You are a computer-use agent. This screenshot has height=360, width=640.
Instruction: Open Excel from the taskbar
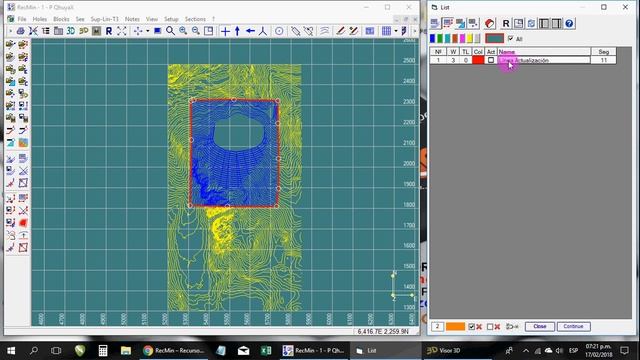pyautogui.click(x=266, y=350)
